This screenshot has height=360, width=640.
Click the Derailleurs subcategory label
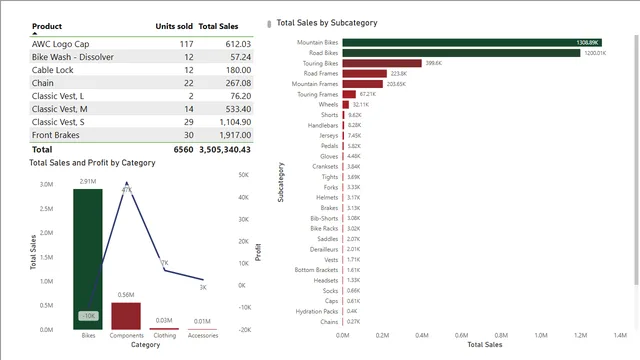324,249
